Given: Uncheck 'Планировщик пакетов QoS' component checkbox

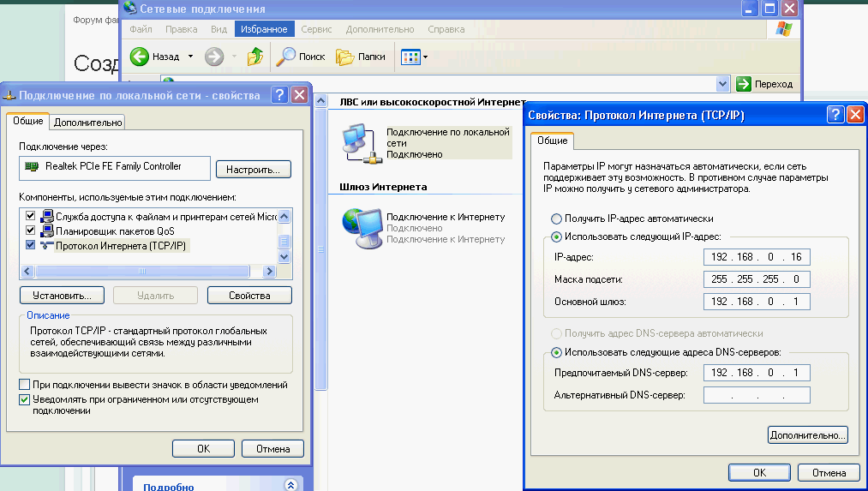Looking at the screenshot, I should click(x=32, y=231).
